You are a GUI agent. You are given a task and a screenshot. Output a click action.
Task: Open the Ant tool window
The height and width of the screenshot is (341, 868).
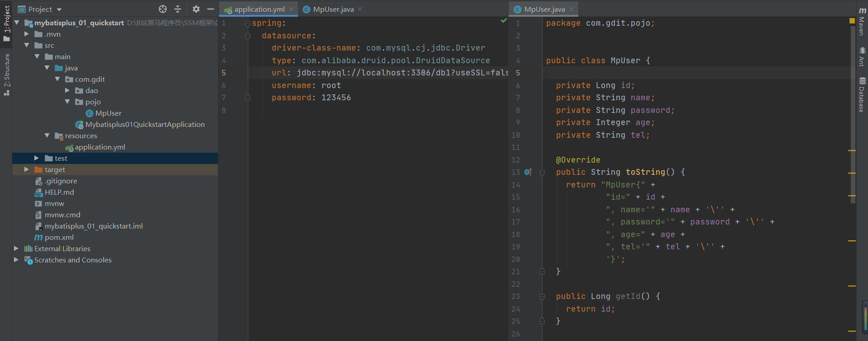point(862,56)
